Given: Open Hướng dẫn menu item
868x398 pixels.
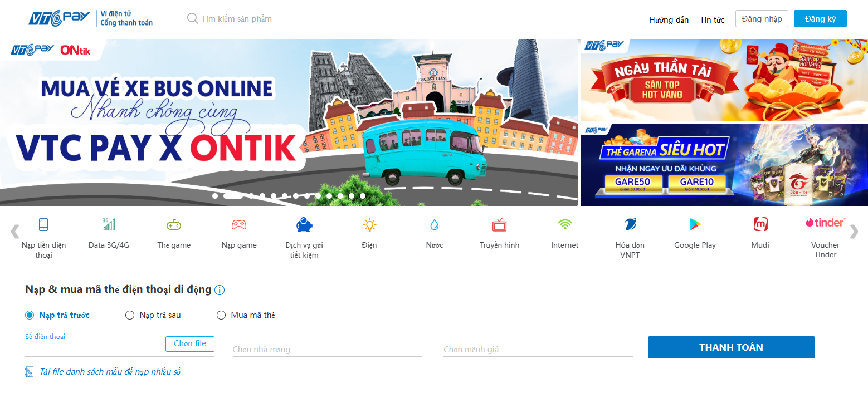Looking at the screenshot, I should point(669,19).
